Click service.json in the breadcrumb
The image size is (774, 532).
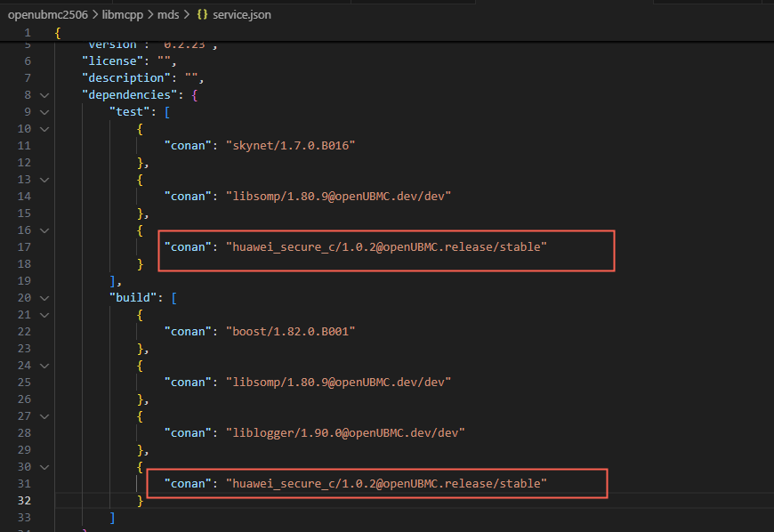(242, 15)
